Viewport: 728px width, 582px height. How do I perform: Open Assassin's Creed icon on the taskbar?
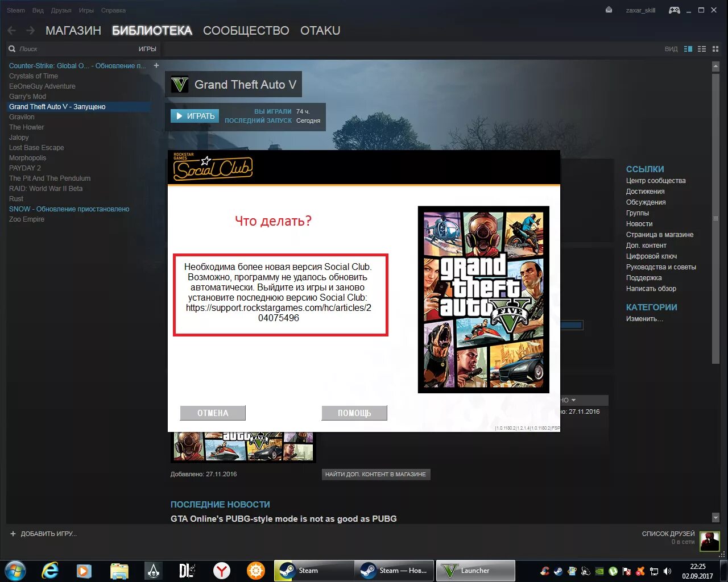tap(154, 570)
